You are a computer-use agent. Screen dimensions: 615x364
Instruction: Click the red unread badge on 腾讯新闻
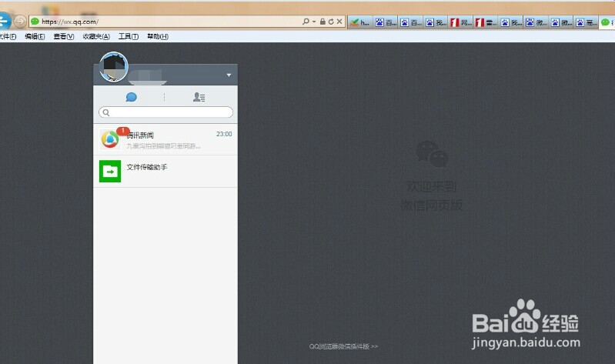tap(123, 130)
